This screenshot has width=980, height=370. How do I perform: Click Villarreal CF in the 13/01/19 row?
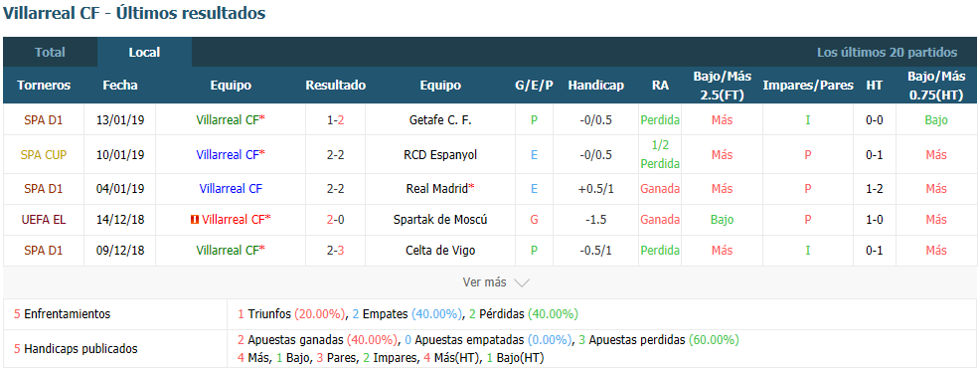[228, 120]
